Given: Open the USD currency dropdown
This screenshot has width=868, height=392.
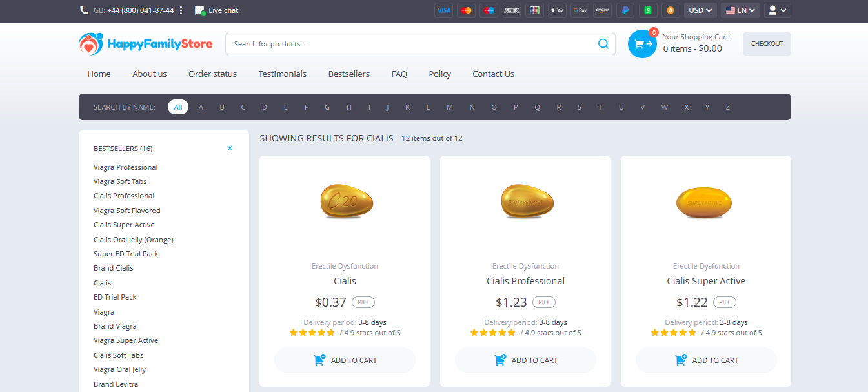Looking at the screenshot, I should point(700,10).
